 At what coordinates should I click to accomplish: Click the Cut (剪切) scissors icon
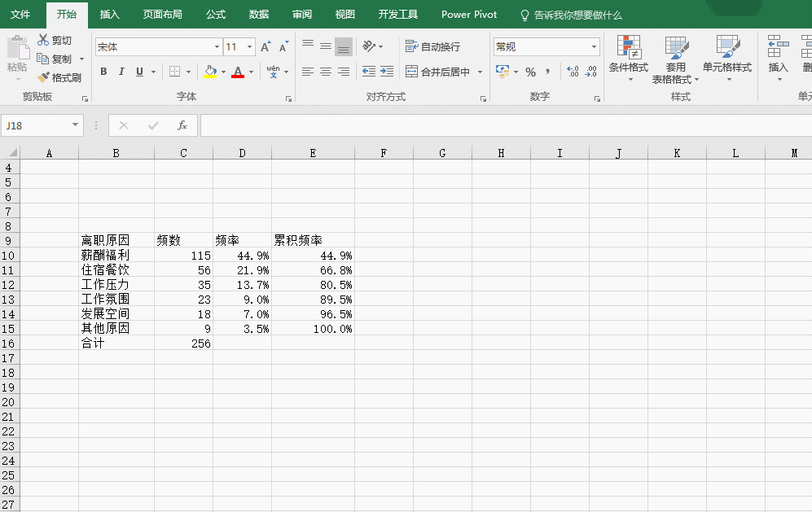pos(43,40)
